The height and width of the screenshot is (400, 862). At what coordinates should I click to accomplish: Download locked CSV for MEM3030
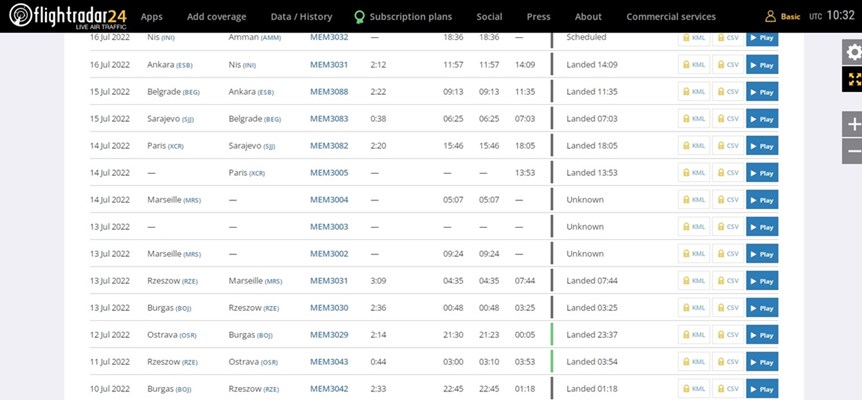(x=728, y=308)
